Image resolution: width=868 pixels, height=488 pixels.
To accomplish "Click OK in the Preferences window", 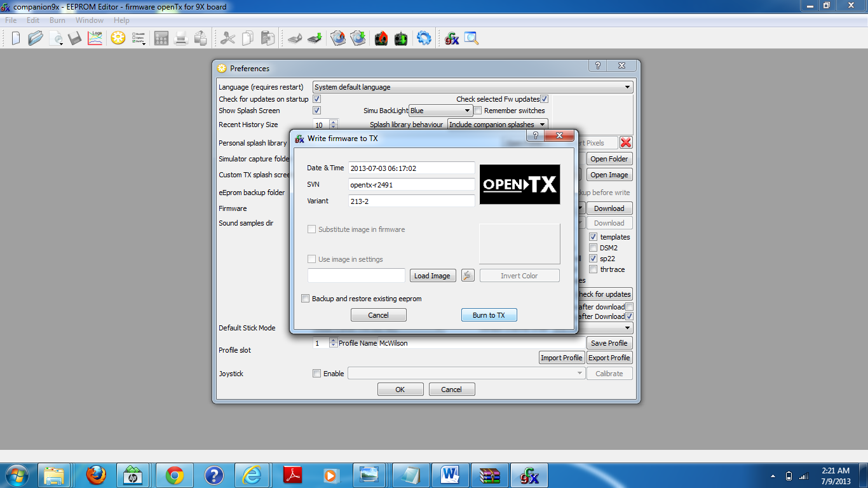I will [x=400, y=390].
